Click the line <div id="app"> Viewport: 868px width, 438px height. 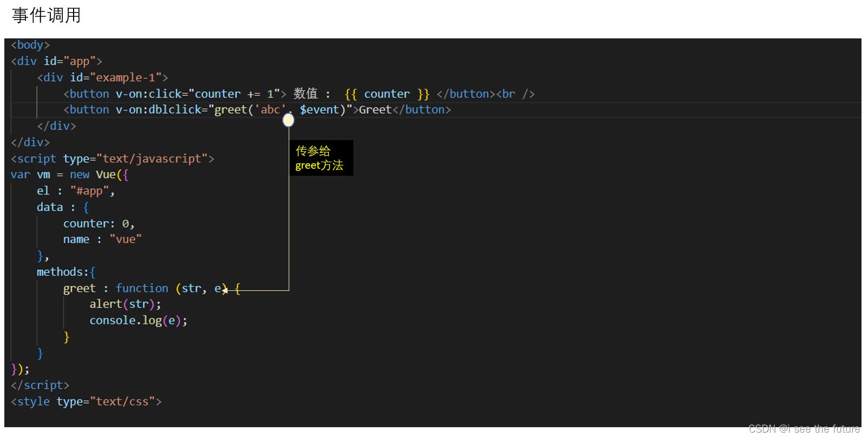click(x=56, y=61)
